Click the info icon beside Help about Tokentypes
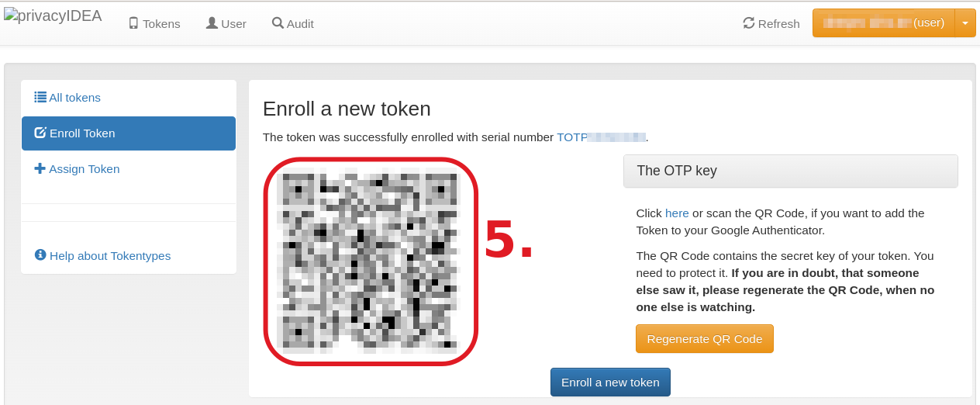Screen dimensions: 980x405 (x=40, y=255)
